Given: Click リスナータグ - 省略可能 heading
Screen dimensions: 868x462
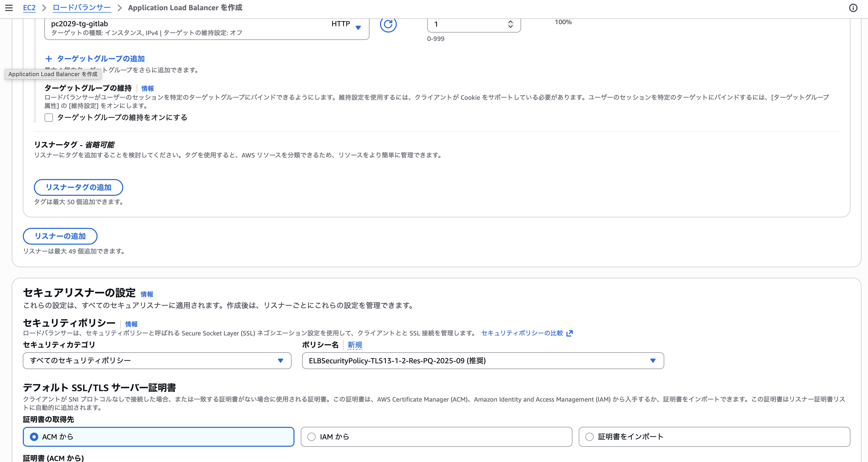Looking at the screenshot, I should point(74,145).
